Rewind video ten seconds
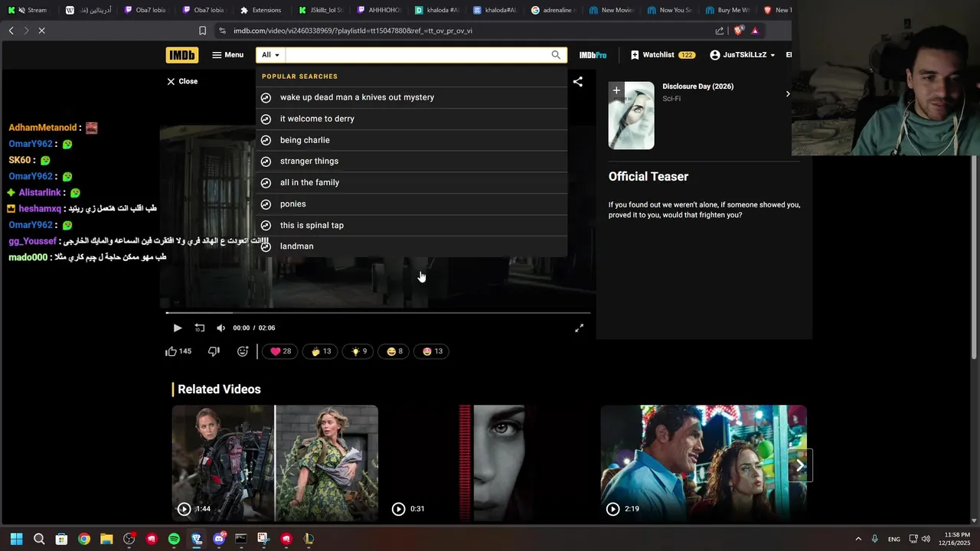Viewport: 980px width, 551px height. click(200, 328)
